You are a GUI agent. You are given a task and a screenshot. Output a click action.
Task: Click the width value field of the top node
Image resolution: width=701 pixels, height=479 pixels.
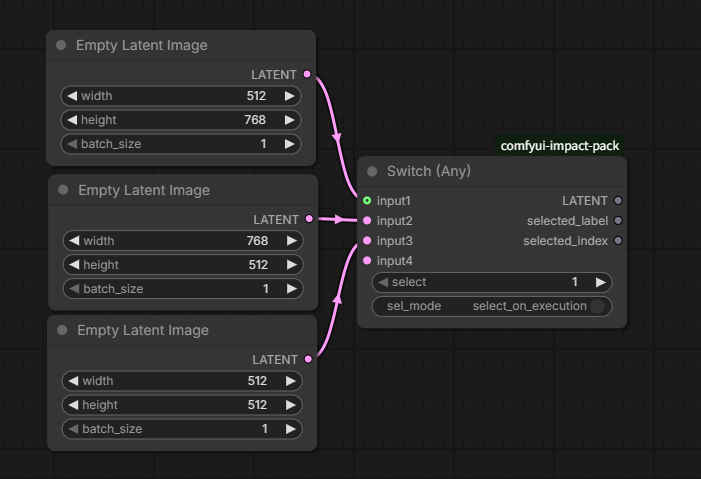tap(181, 96)
